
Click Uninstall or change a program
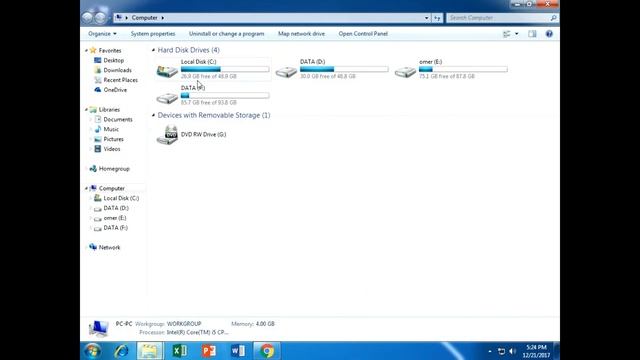tap(227, 34)
